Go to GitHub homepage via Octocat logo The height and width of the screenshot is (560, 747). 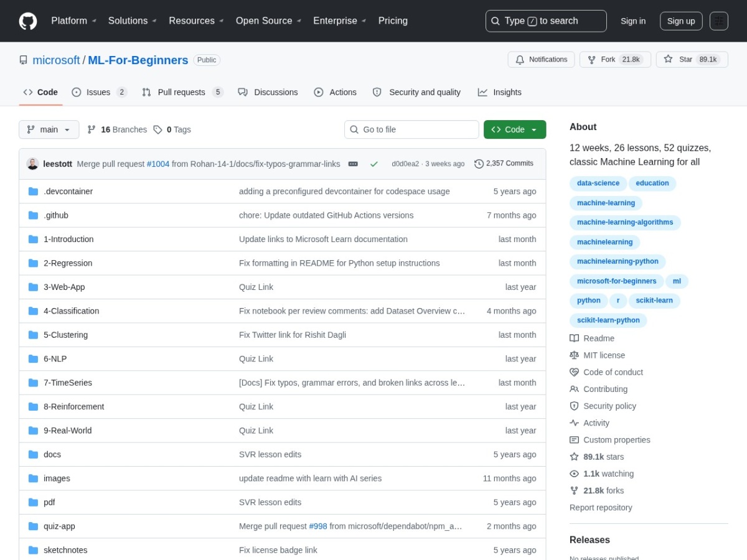28,21
